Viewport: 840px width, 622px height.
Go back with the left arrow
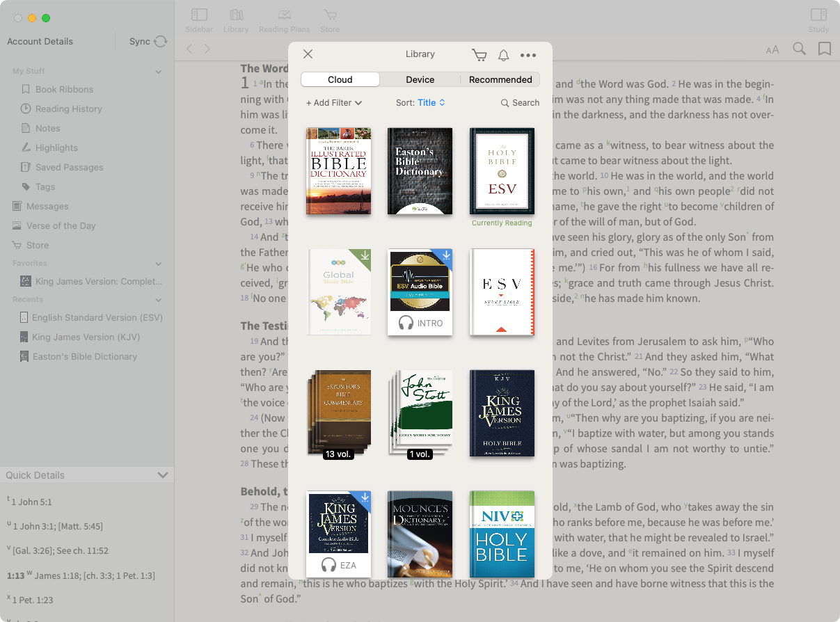tap(189, 49)
